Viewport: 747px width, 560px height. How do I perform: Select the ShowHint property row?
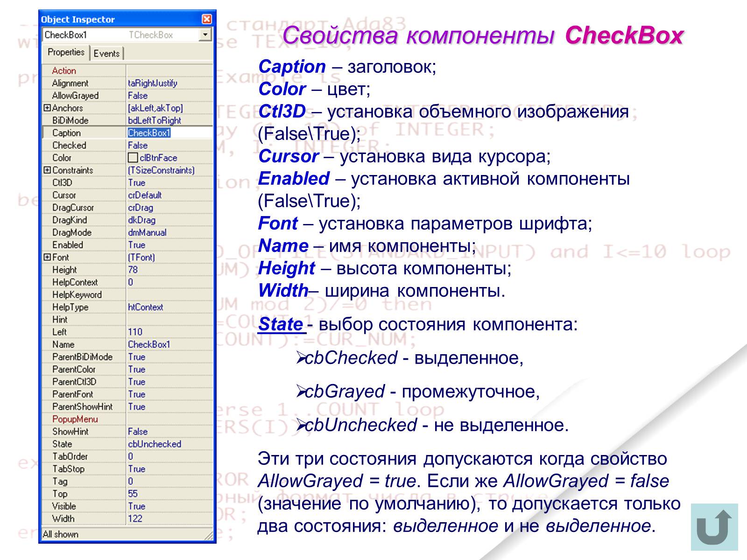127,432
